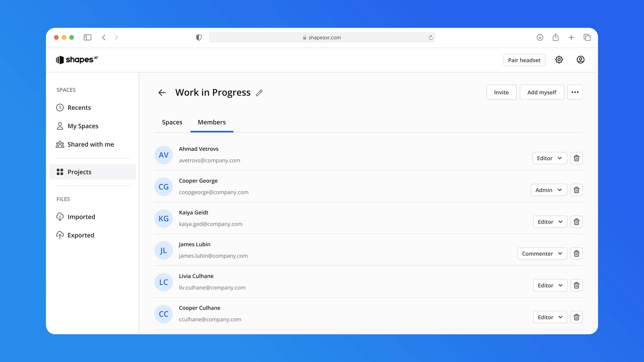
Task: Go back using the left arrow beside title
Action: 162,93
